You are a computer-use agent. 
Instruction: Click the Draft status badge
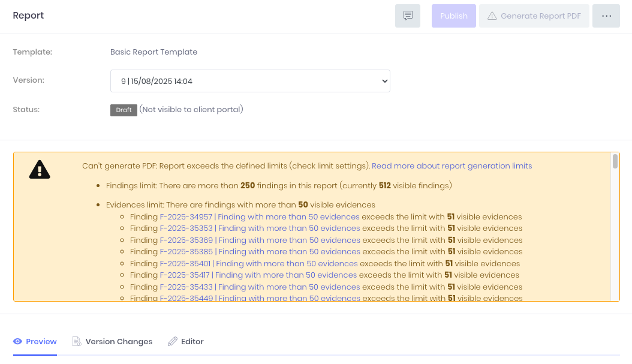pos(124,110)
